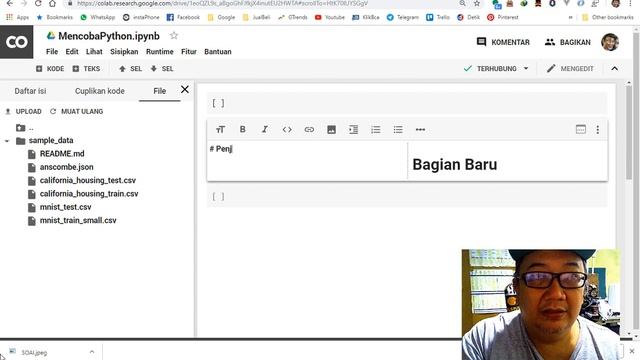Select the File tab in sidebar

160,91
